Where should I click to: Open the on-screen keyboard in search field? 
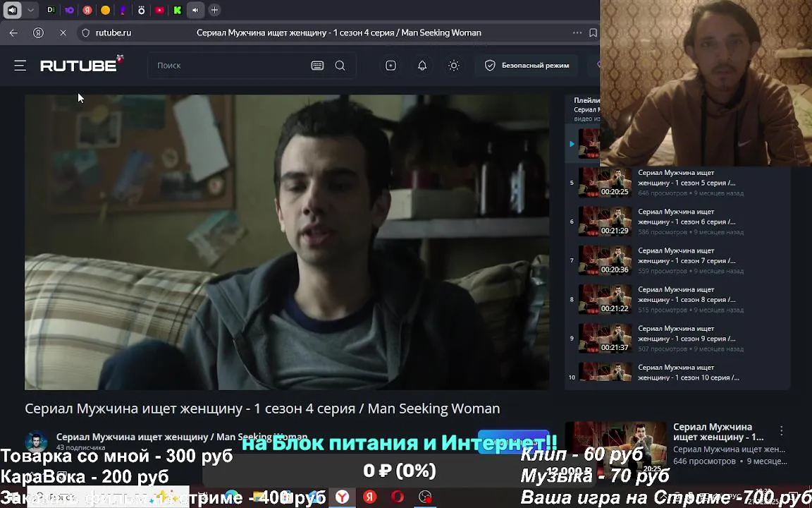317,66
